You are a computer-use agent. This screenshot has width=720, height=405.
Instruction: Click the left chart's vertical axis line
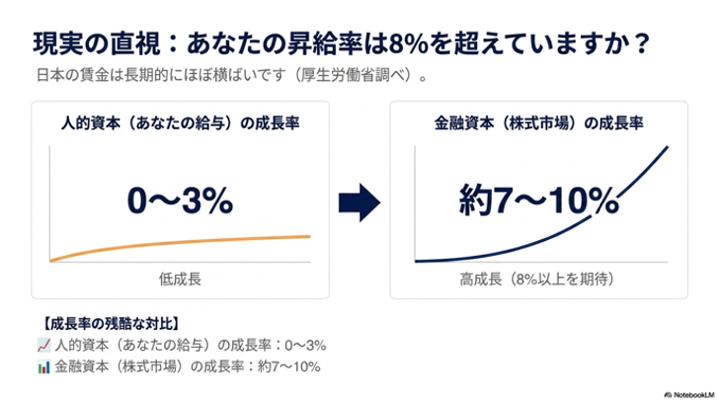(x=50, y=204)
